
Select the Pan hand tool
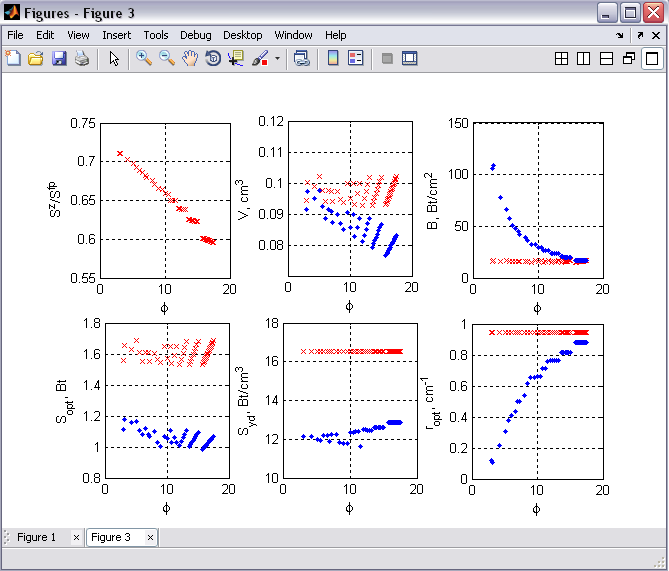(x=190, y=58)
